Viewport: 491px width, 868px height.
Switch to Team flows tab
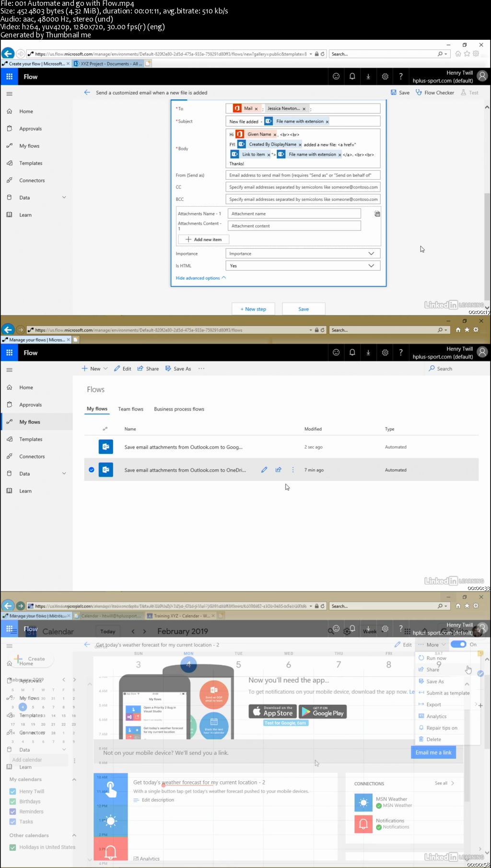[x=130, y=409]
